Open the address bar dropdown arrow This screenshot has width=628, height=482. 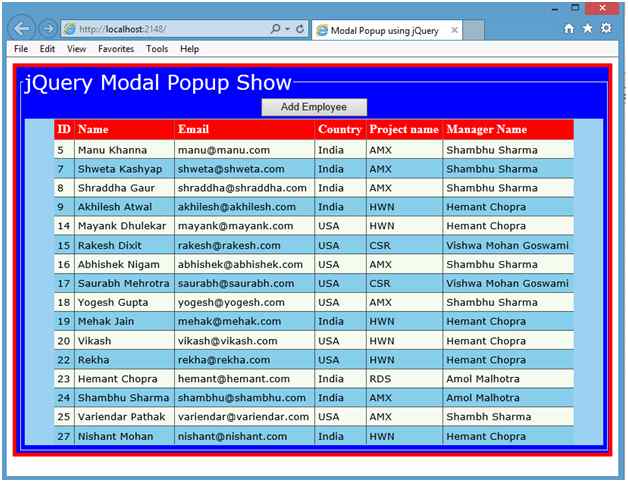(288, 29)
